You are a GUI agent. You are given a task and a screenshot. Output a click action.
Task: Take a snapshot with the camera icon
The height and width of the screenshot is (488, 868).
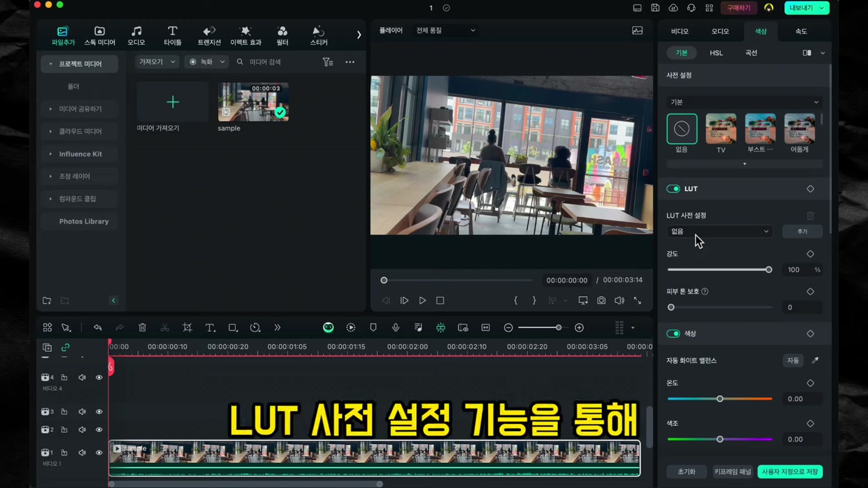coord(601,301)
